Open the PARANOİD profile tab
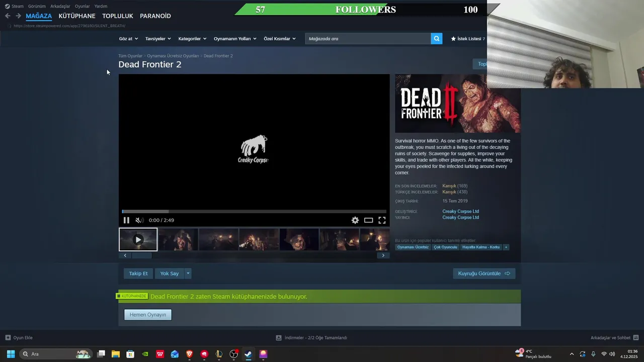The height and width of the screenshot is (362, 644). pyautogui.click(x=155, y=16)
